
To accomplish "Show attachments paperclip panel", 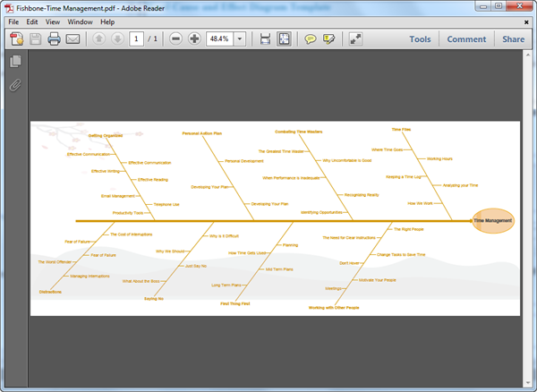I will point(15,85).
